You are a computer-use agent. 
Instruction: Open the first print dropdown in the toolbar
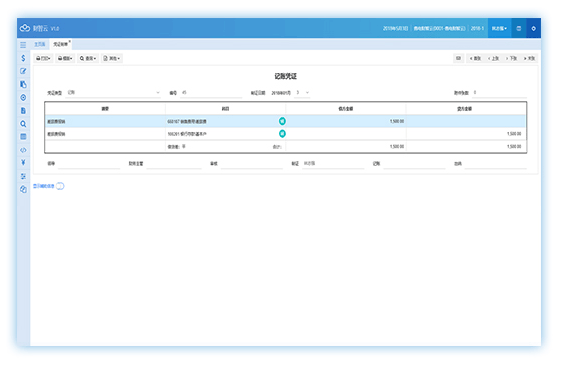tap(43, 58)
